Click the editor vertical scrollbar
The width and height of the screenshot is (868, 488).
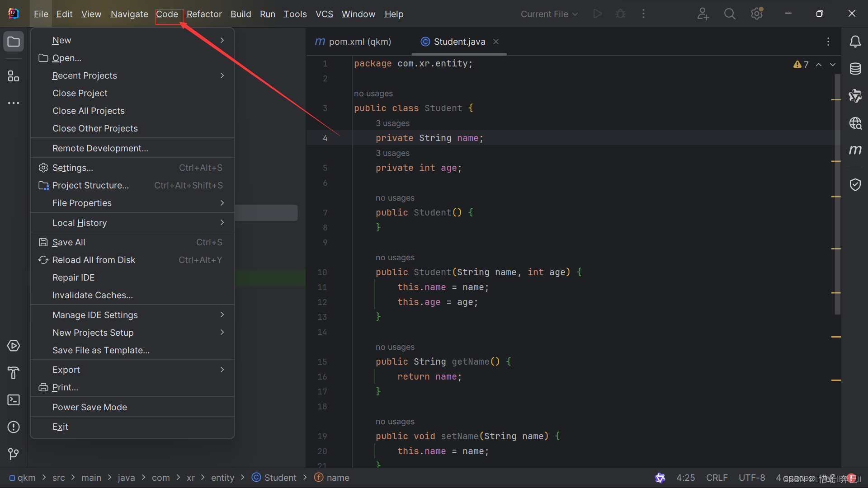tap(838, 194)
